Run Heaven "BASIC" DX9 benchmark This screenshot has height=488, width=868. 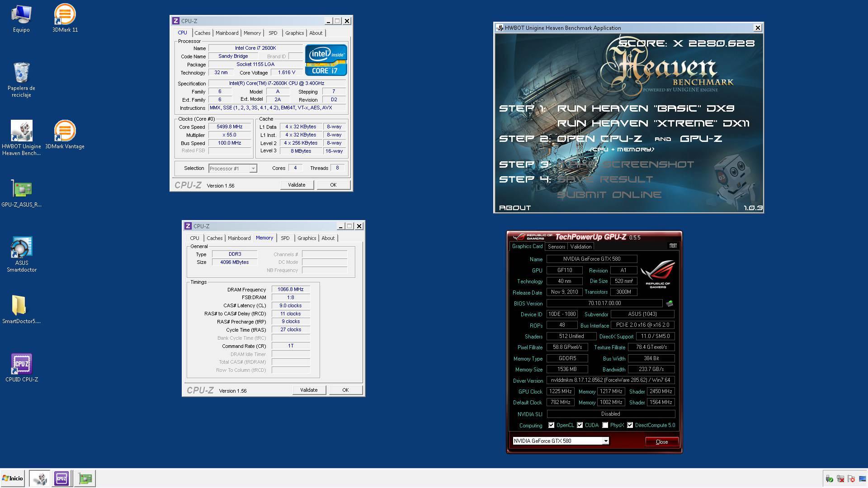click(646, 108)
